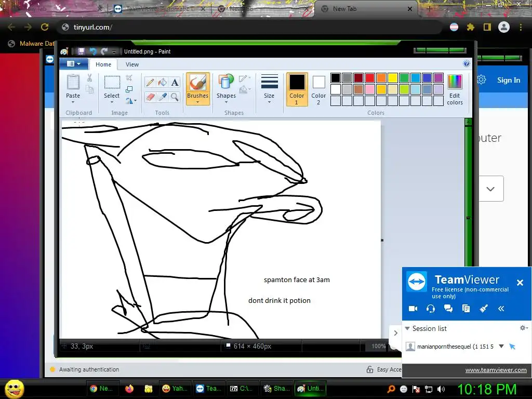Select the Pencil tool in Paint
This screenshot has height=399, width=532.
pos(150,83)
